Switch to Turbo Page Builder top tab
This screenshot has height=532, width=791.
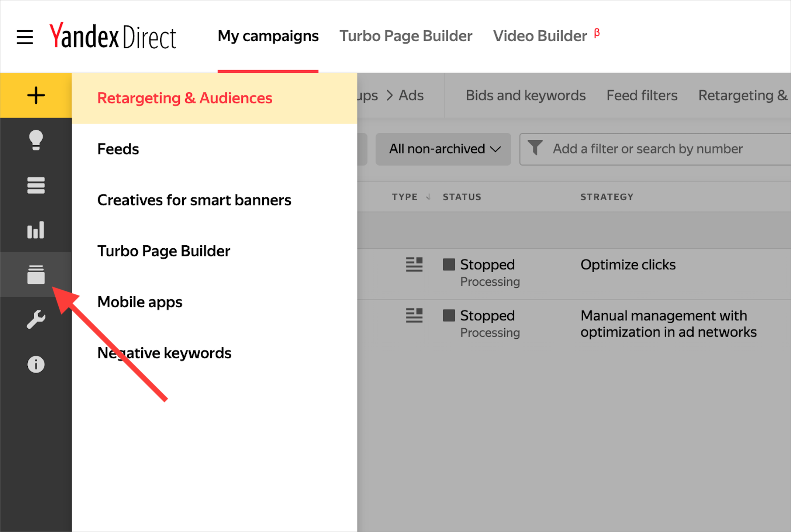[405, 36]
